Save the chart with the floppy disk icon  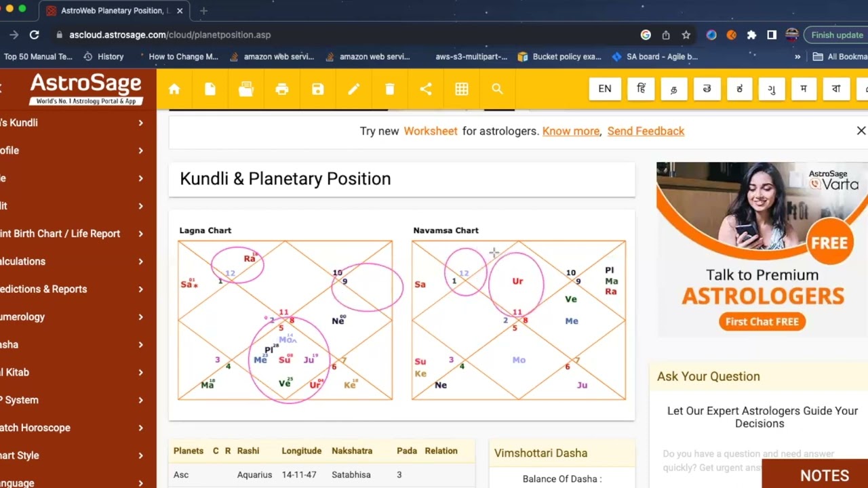click(x=318, y=89)
